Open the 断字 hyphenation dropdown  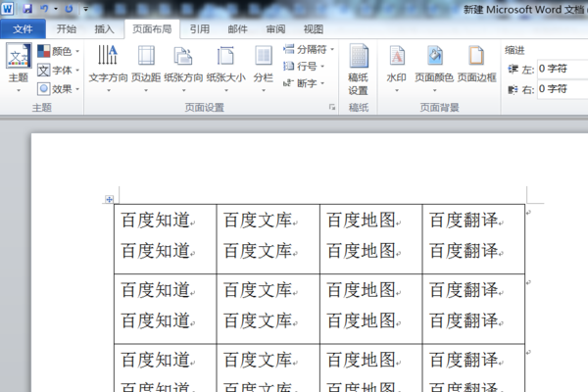[x=304, y=83]
